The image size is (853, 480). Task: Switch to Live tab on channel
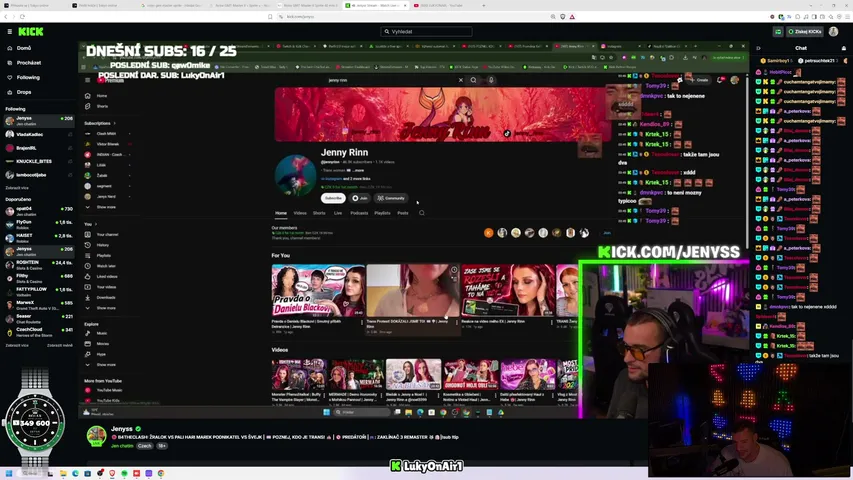pyautogui.click(x=338, y=213)
